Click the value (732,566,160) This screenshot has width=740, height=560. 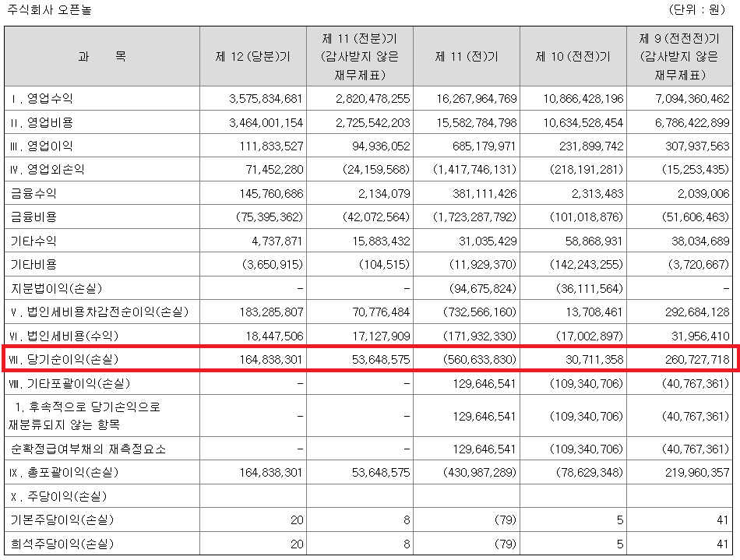(480, 312)
